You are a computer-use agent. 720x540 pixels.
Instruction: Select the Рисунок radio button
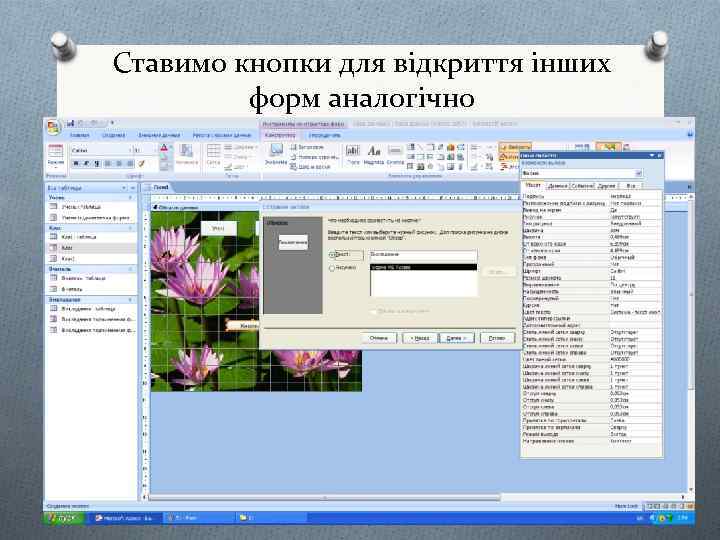[332, 268]
